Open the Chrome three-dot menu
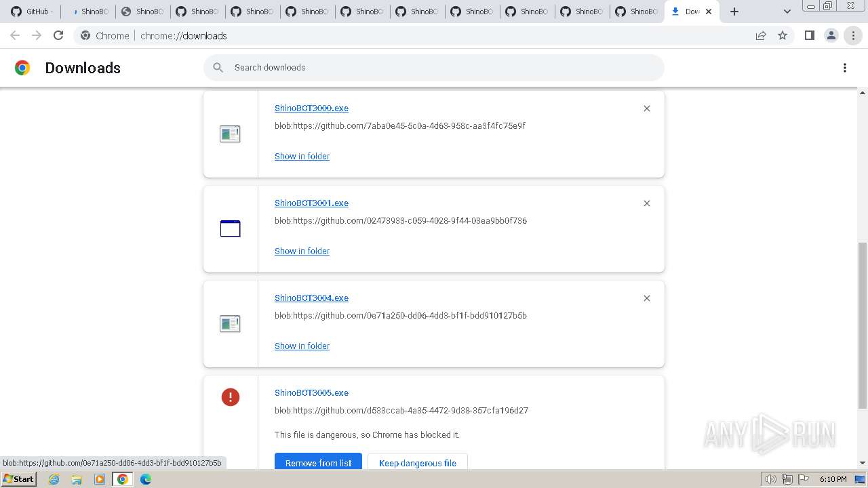The image size is (868, 488). pyautogui.click(x=853, y=36)
